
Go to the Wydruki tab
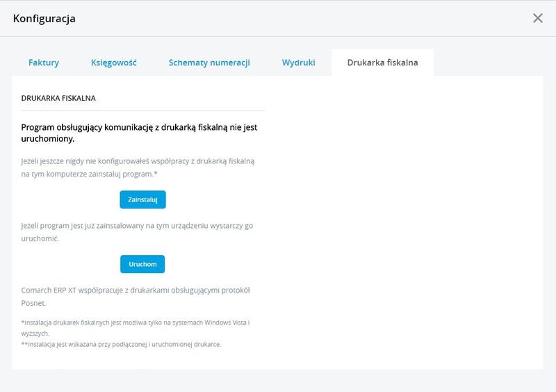coord(298,63)
